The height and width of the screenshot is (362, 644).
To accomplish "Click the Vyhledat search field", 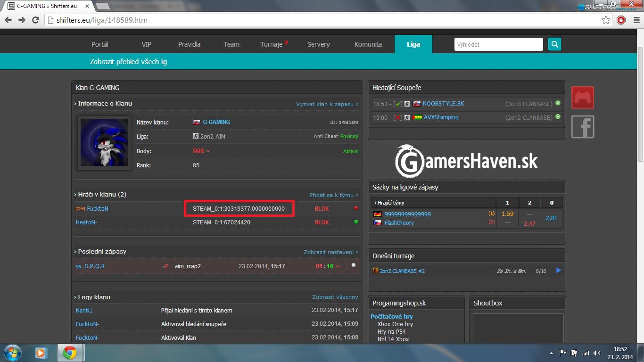I will [499, 44].
